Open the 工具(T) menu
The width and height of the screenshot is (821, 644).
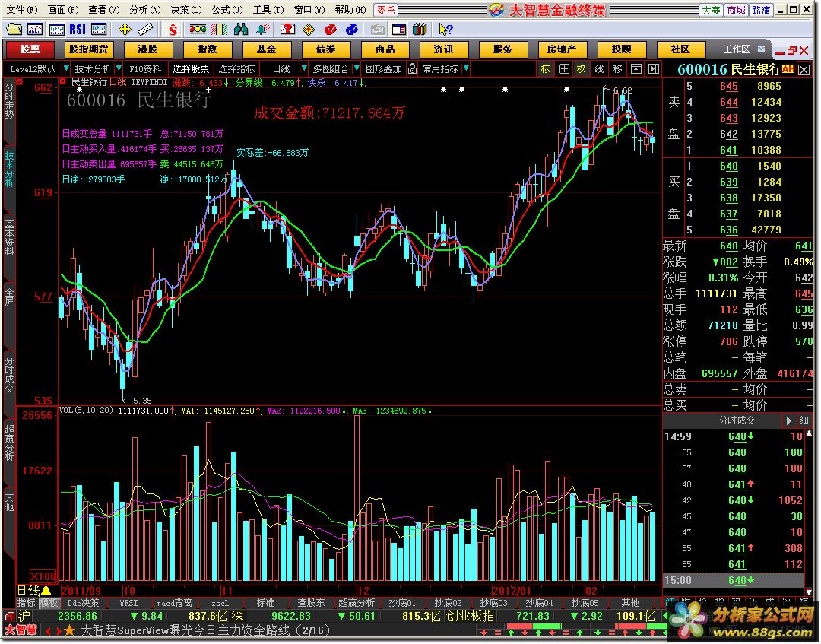coord(268,9)
